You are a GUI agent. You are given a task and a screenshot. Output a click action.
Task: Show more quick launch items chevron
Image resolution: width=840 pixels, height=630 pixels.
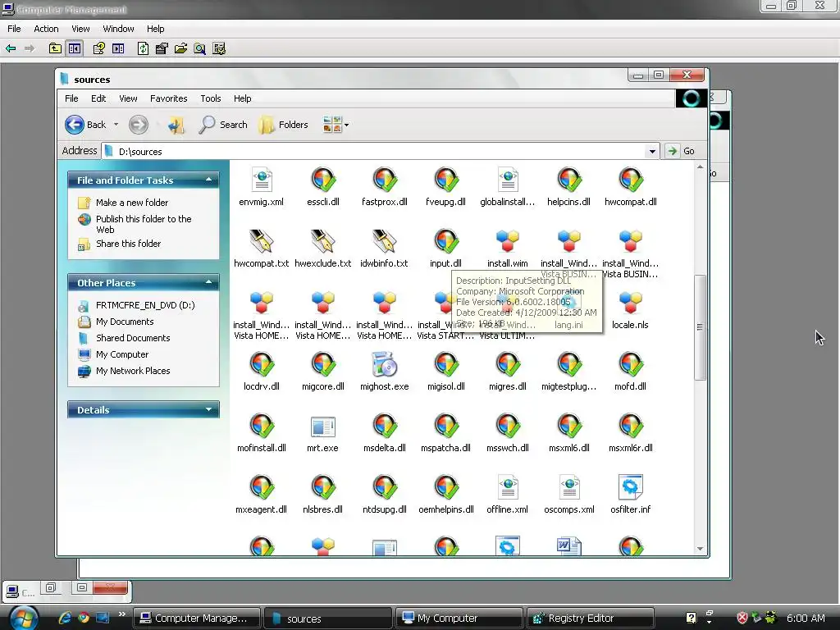coord(121,614)
